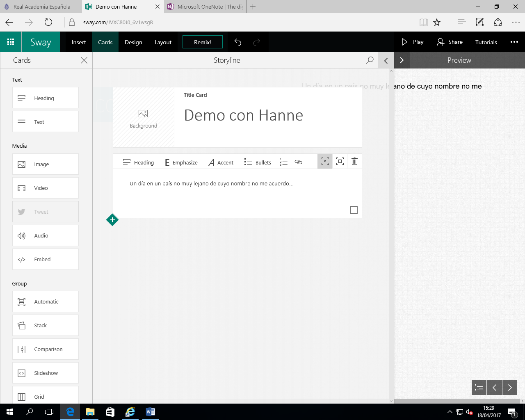The height and width of the screenshot is (420, 525).
Task: Tick the text card selection checkbox
Action: [x=354, y=210]
